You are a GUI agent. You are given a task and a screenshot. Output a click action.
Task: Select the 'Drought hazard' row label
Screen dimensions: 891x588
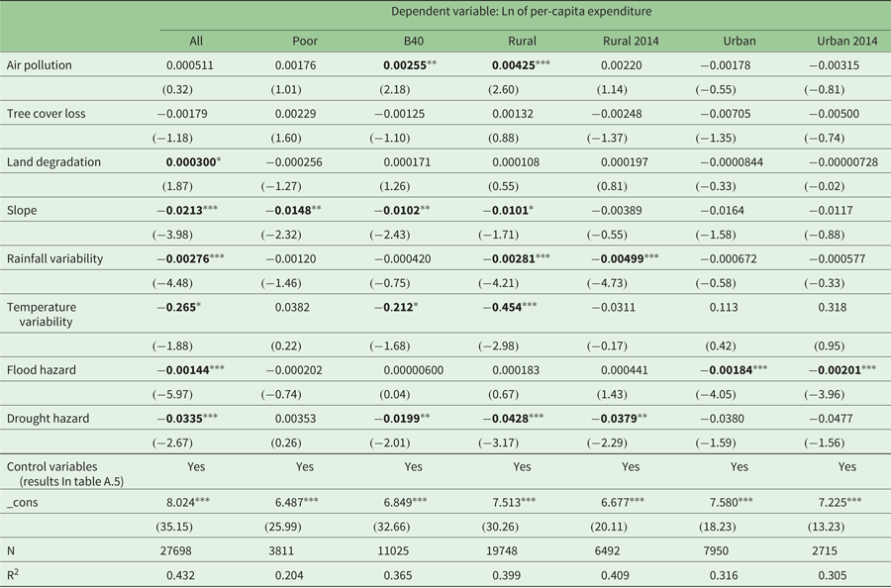pos(49,419)
